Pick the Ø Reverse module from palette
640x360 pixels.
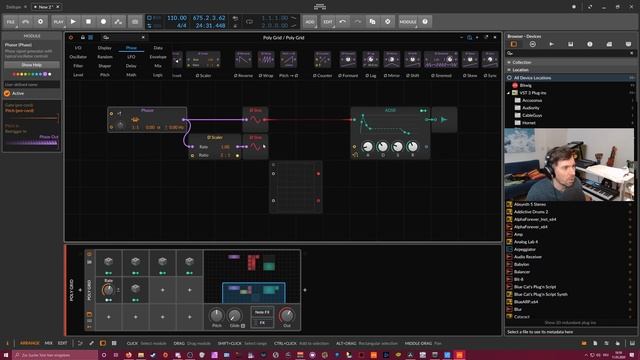[243, 60]
